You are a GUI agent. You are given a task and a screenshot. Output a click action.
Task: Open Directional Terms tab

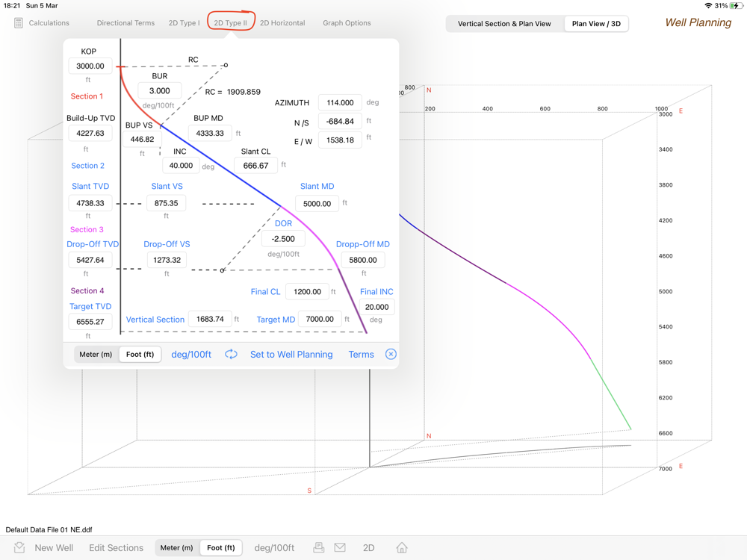tap(125, 23)
